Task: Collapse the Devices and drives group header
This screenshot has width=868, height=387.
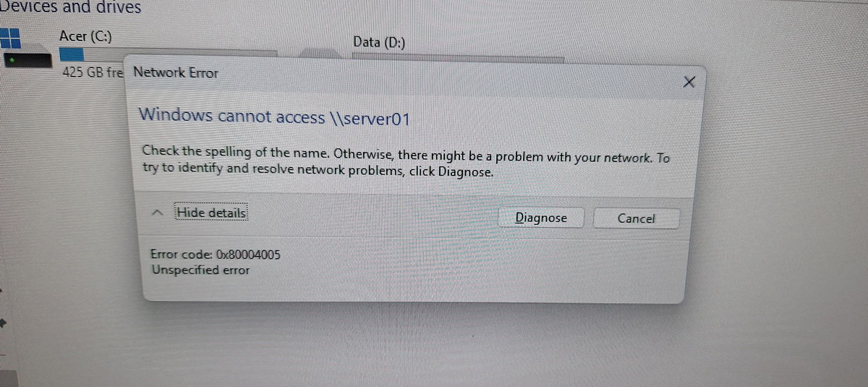Action: tap(71, 8)
